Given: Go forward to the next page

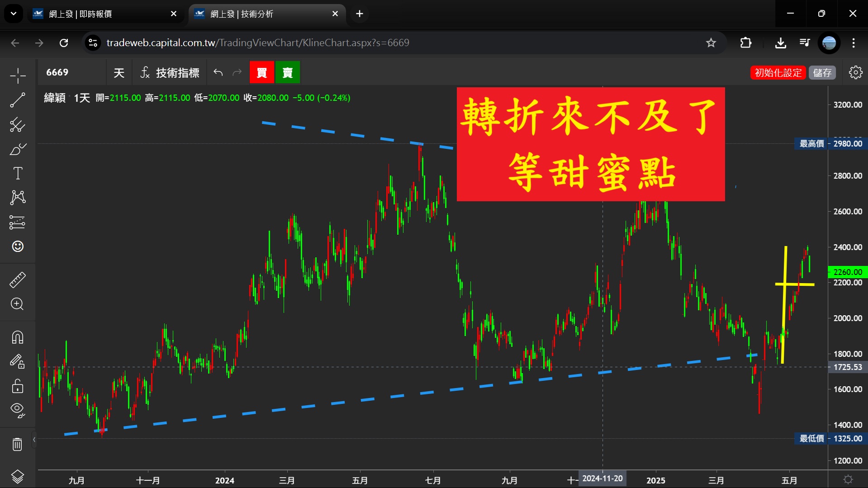Looking at the screenshot, I should coord(39,43).
